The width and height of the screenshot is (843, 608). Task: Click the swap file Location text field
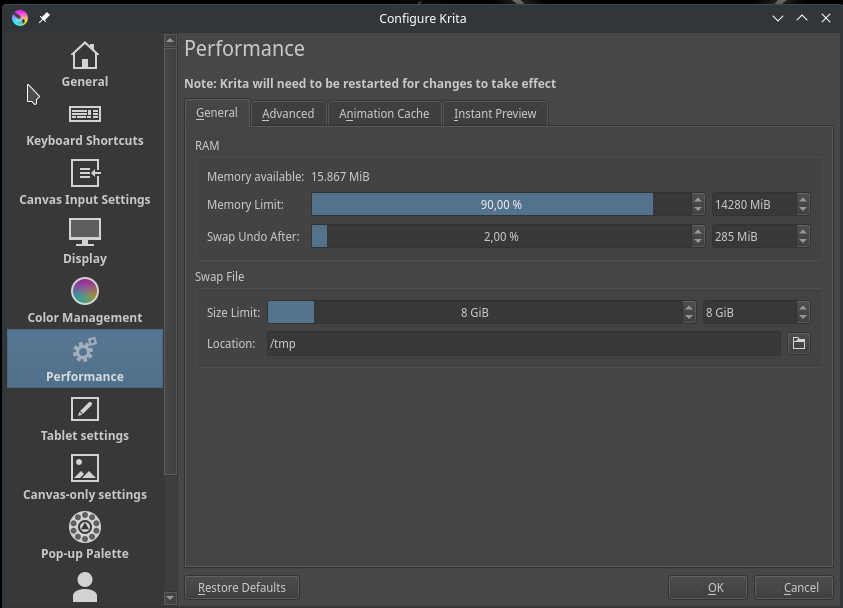click(522, 343)
